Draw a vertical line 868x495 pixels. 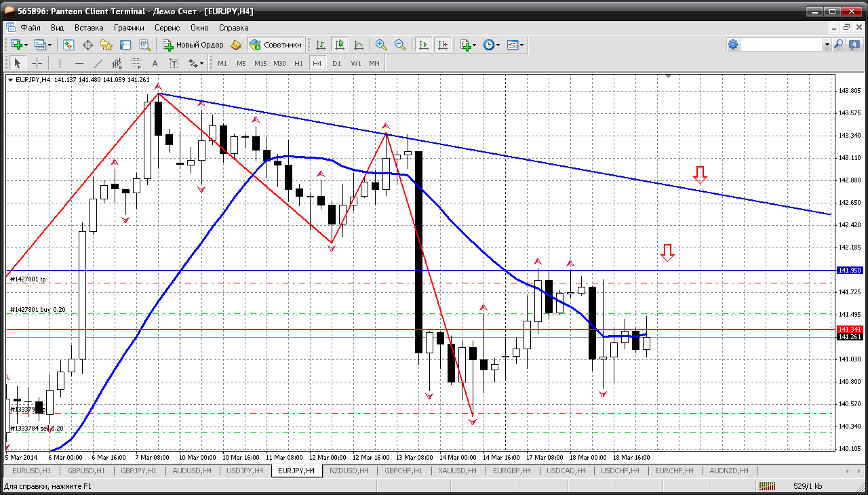coord(60,63)
